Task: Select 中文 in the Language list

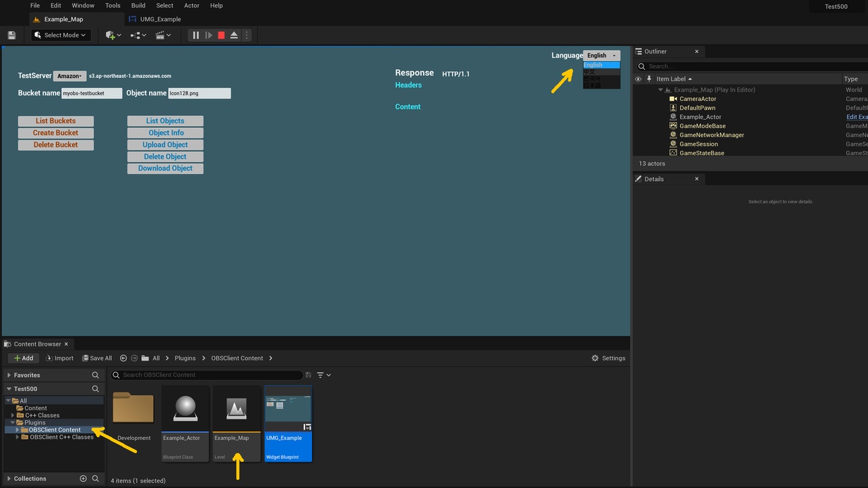Action: [x=601, y=72]
